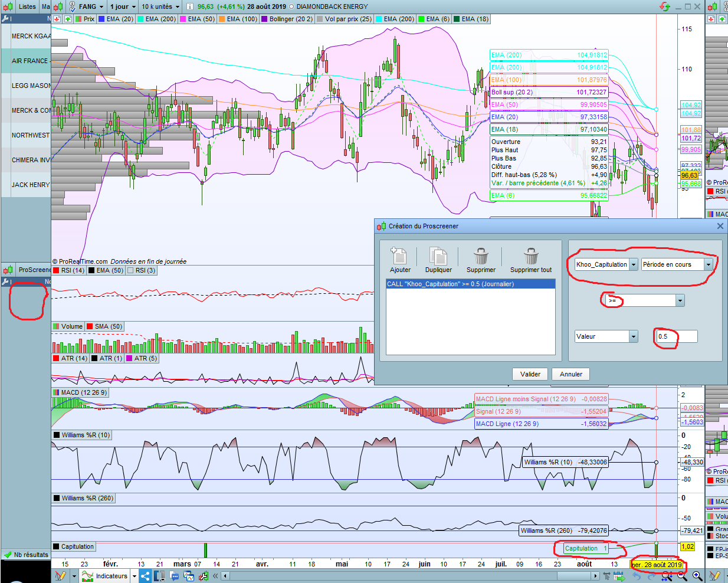Click the time scrollbar right arrow

(x=595, y=575)
